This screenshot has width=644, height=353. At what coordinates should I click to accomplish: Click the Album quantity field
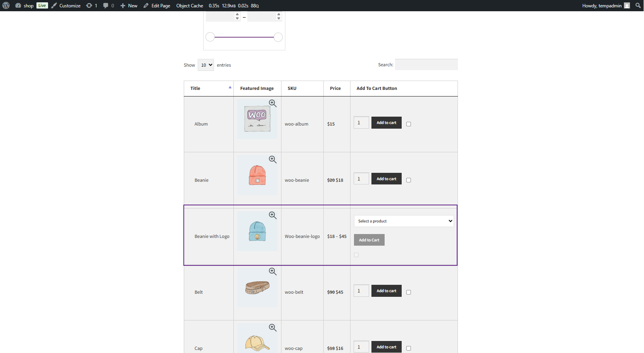point(361,122)
